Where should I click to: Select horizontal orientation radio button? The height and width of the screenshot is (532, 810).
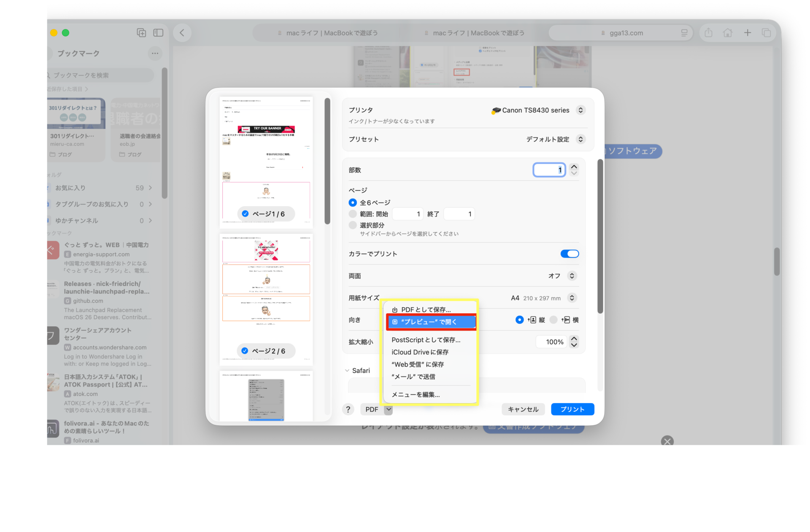point(553,320)
